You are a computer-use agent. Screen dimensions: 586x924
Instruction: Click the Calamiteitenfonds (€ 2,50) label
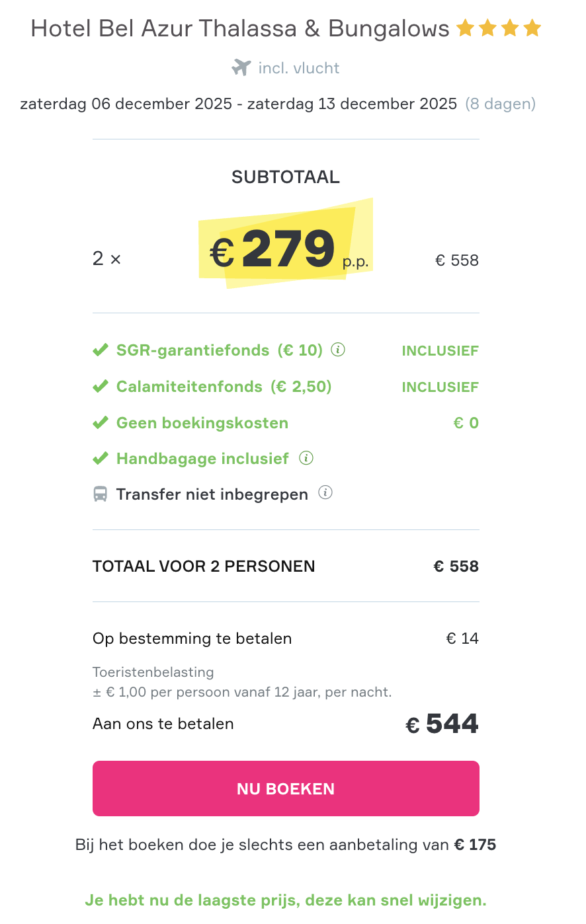tap(224, 387)
